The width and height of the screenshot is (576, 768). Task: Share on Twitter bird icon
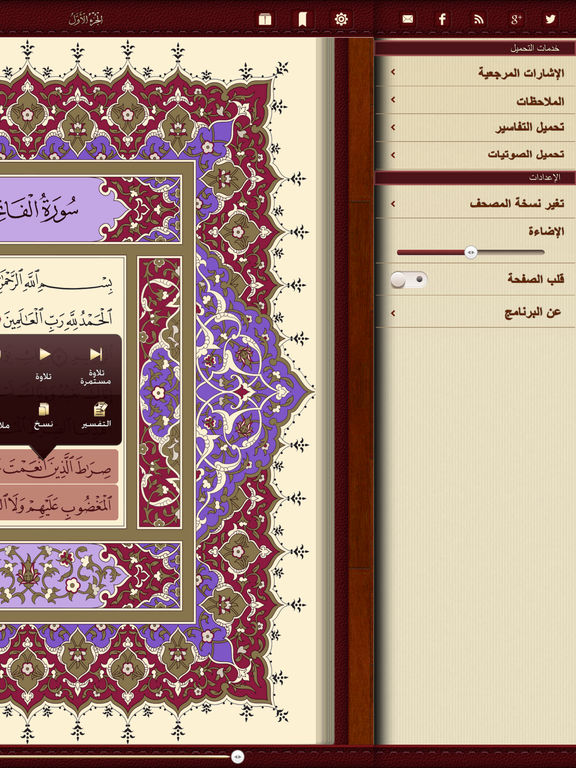[x=551, y=19]
